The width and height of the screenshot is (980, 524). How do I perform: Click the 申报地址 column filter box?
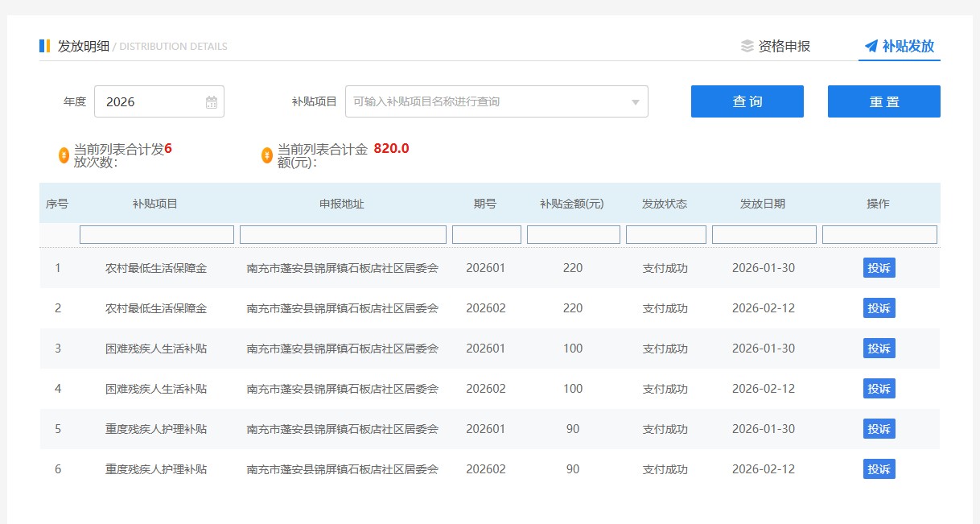[x=343, y=234]
